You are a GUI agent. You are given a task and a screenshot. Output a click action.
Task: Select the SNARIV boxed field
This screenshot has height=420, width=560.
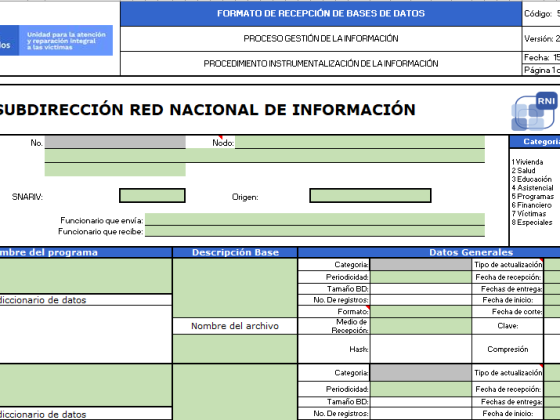point(152,196)
